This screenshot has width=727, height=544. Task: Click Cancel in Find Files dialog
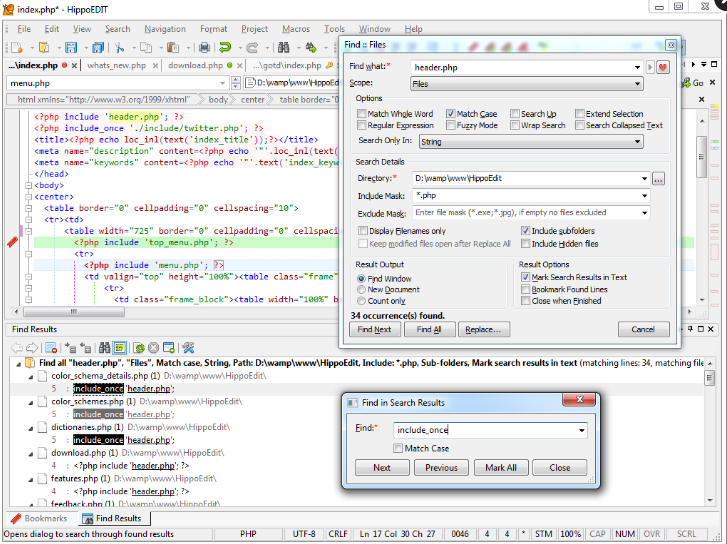pyautogui.click(x=643, y=329)
